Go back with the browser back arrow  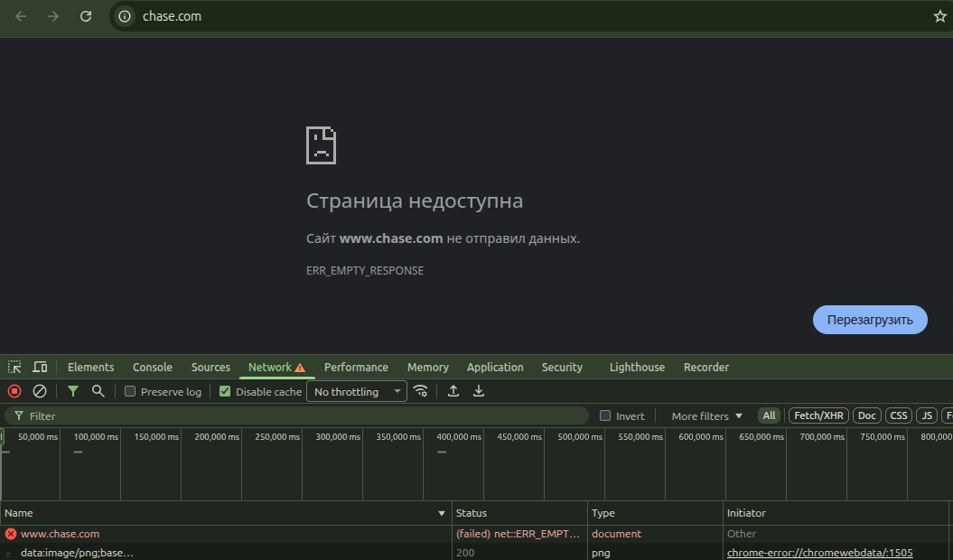click(x=21, y=16)
